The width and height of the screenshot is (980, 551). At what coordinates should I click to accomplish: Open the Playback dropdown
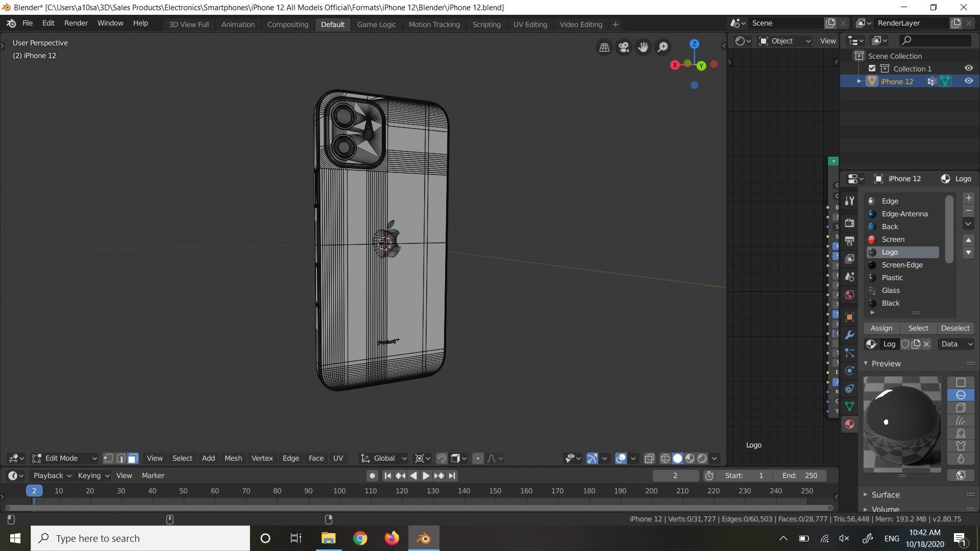(52, 475)
